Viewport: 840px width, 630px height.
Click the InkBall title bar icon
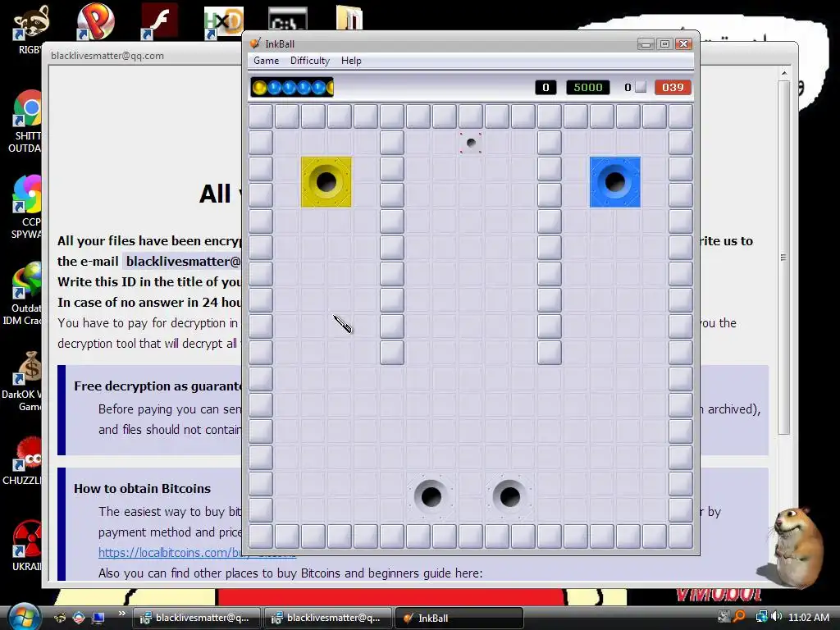[x=256, y=44]
